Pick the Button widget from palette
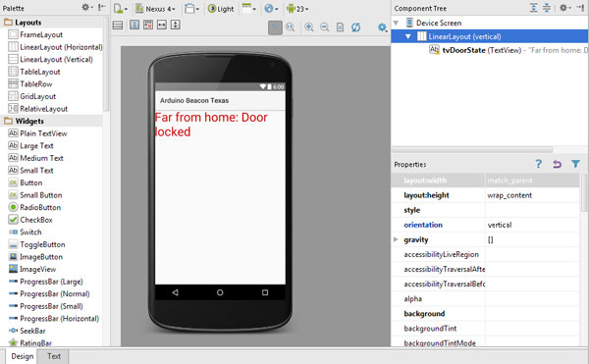589x364 pixels. point(26,182)
